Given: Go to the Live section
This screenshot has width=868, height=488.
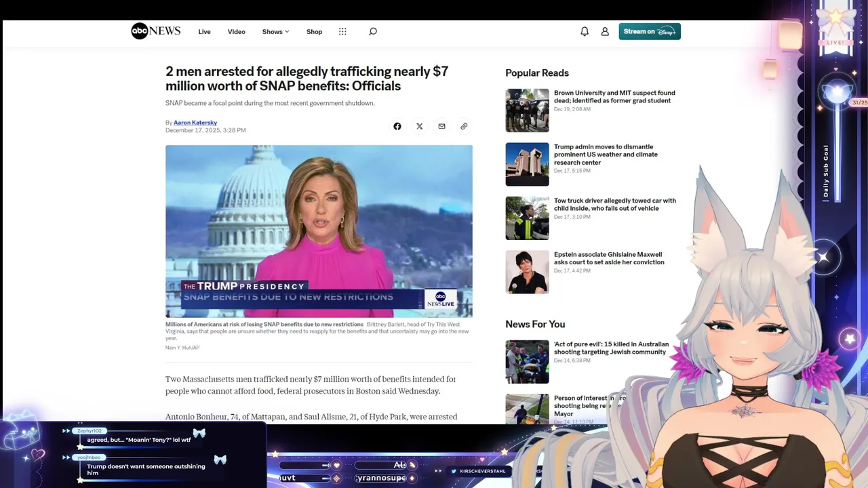Looking at the screenshot, I should (204, 32).
